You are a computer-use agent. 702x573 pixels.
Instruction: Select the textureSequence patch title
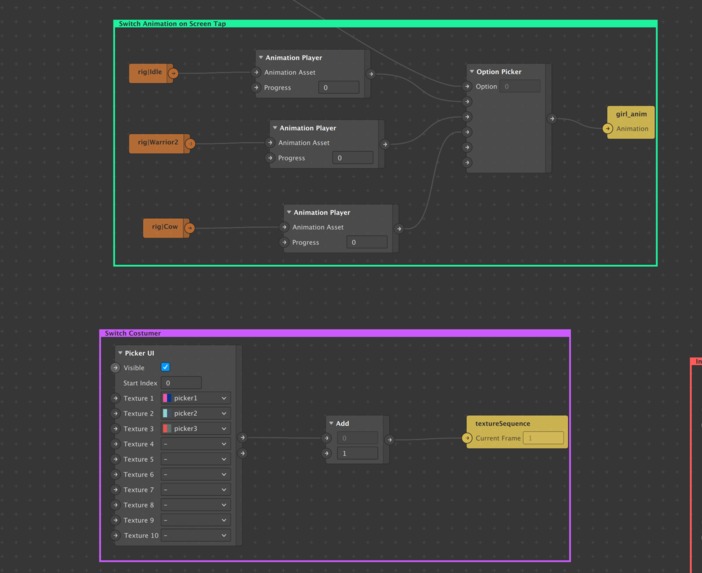coord(502,423)
